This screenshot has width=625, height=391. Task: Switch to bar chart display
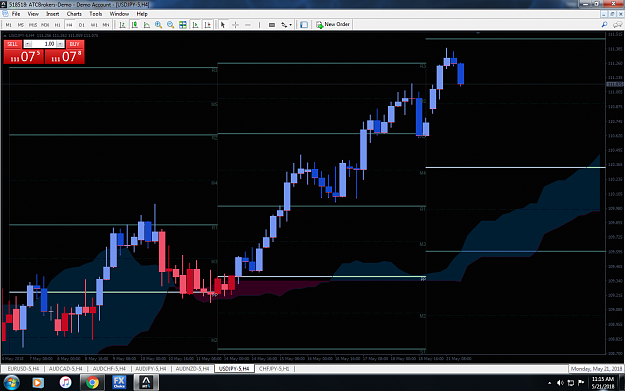[122, 25]
